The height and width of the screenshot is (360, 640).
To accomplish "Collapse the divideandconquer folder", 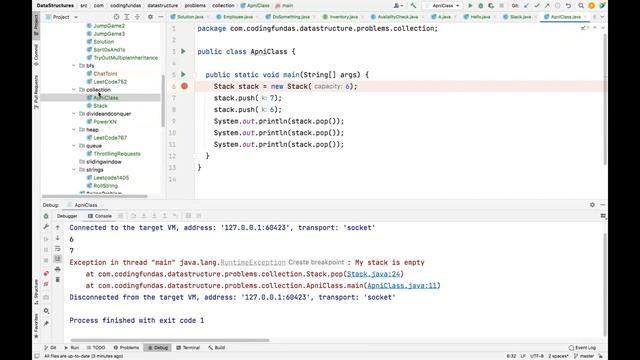I will click(x=74, y=114).
